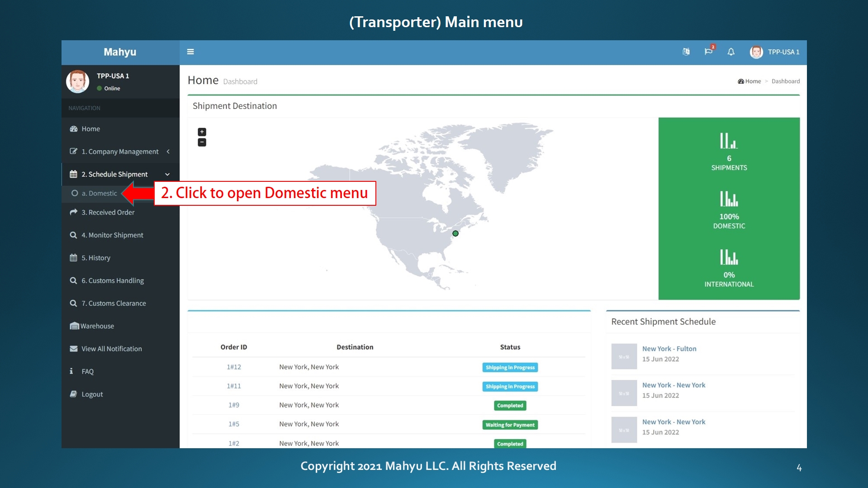Click the View All Notification envelope icon
The image size is (868, 488).
73,349
